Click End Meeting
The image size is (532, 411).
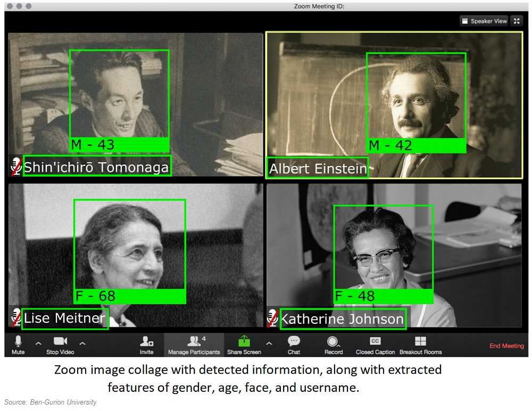506,346
